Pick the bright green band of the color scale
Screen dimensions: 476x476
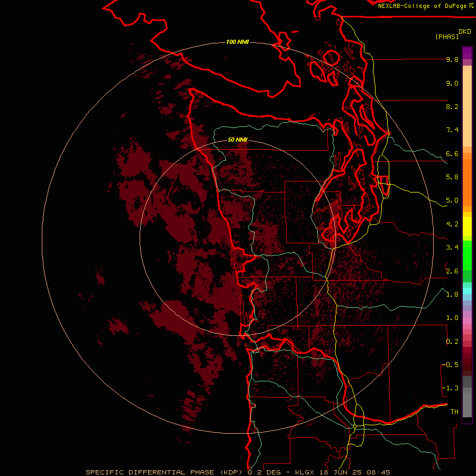467,255
